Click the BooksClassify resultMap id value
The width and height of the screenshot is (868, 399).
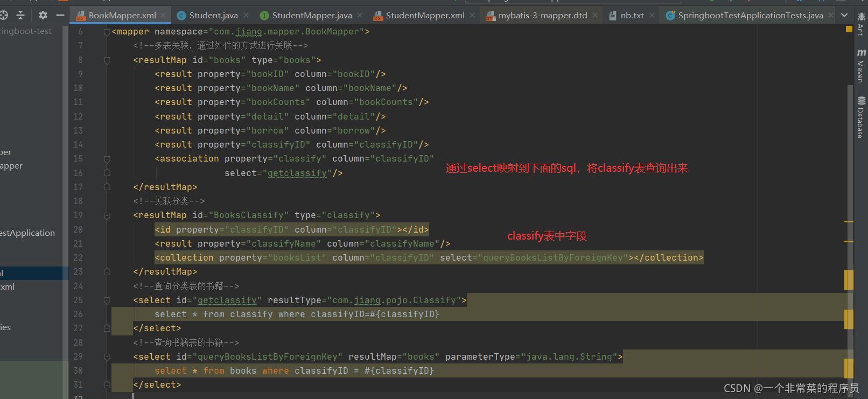click(x=249, y=215)
